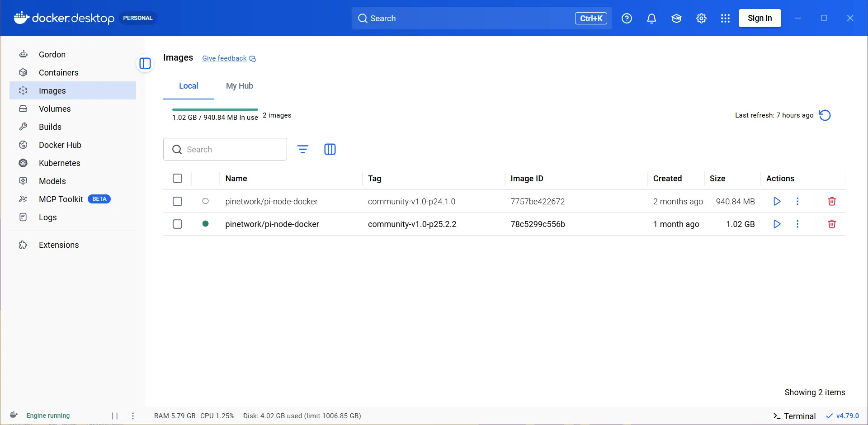The height and width of the screenshot is (425, 868).
Task: Open Docker Hub from the sidebar
Action: tap(72, 145)
